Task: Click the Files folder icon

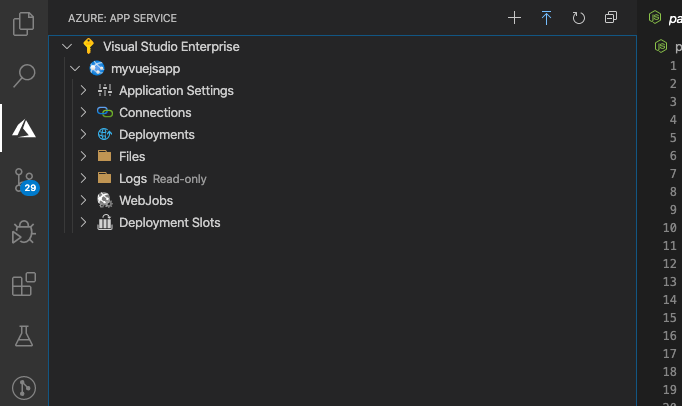Action: [104, 156]
